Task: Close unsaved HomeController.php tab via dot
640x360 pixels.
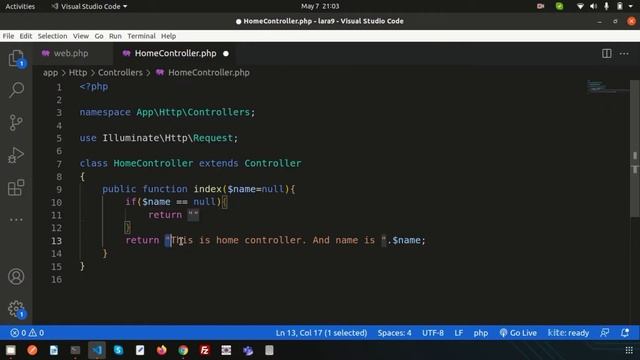Action: point(226,53)
